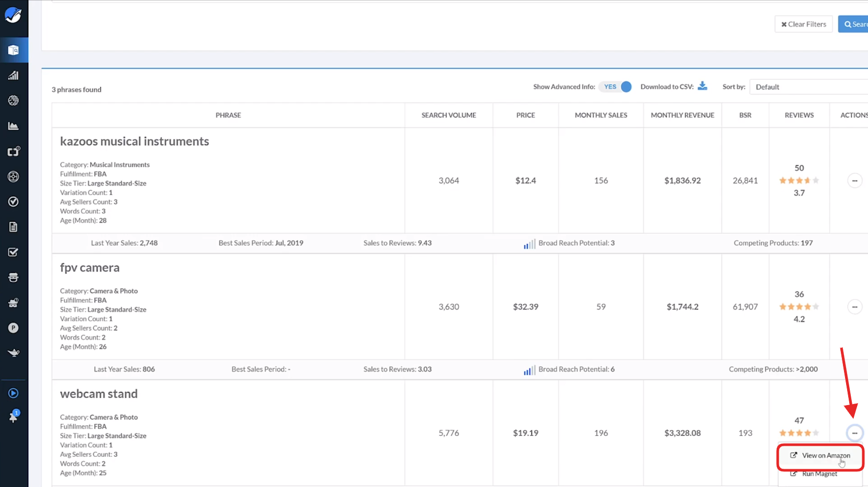Click the PRICE column header
The width and height of the screenshot is (868, 487).
[526, 115]
